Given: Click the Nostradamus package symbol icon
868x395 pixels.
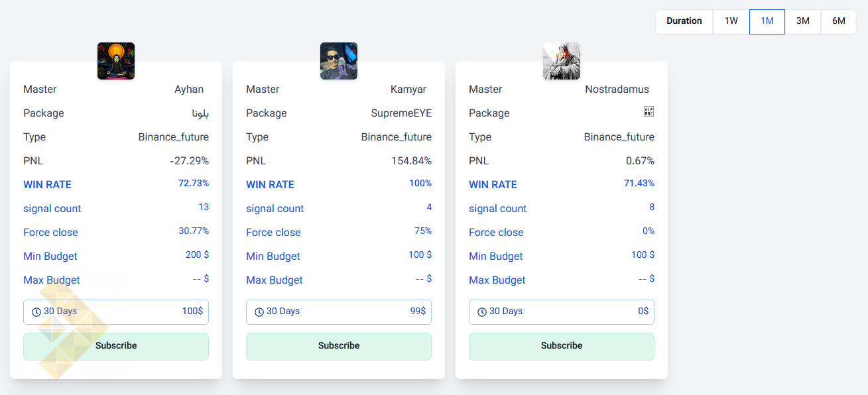Looking at the screenshot, I should (649, 112).
